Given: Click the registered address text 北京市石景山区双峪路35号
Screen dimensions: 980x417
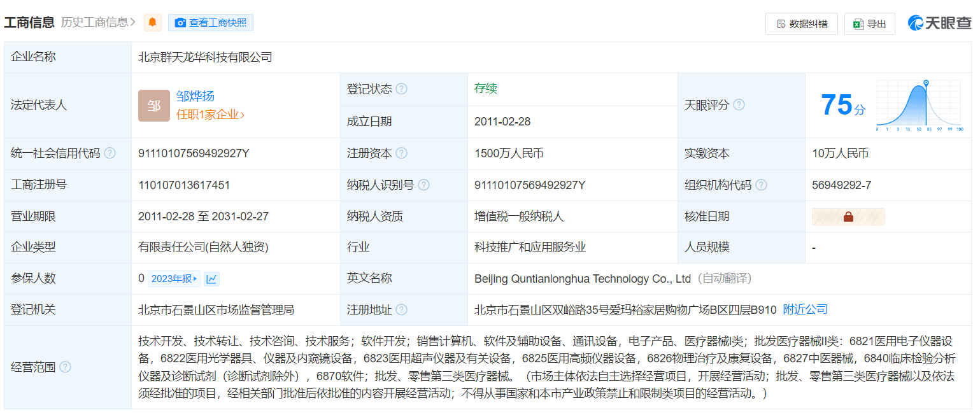Looking at the screenshot, I should [543, 310].
